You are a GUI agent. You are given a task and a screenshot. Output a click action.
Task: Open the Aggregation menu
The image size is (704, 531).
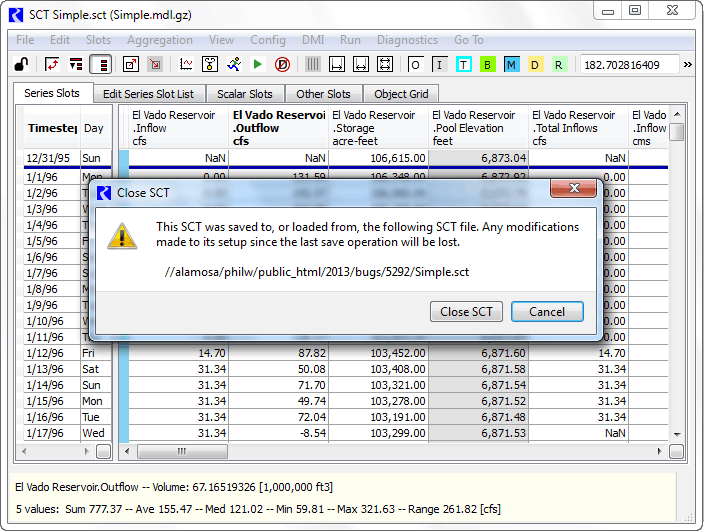[x=160, y=40]
